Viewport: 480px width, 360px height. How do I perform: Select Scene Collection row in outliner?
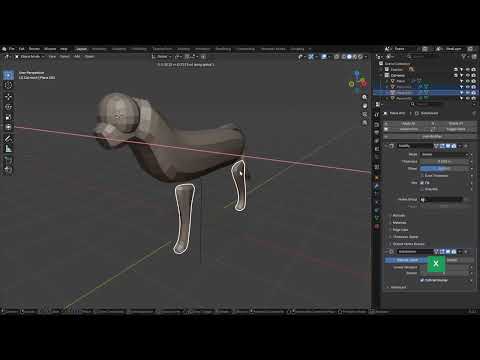coord(397,64)
